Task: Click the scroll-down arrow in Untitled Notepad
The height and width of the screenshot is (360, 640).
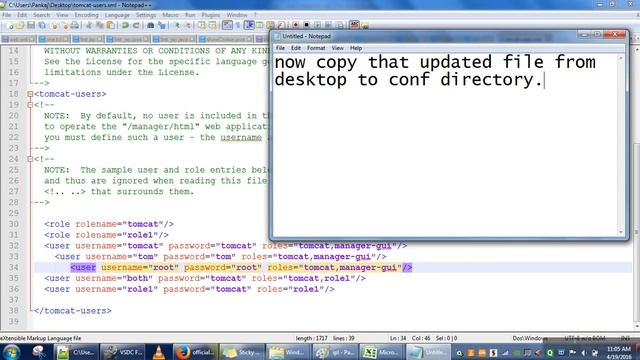Action: click(621, 232)
